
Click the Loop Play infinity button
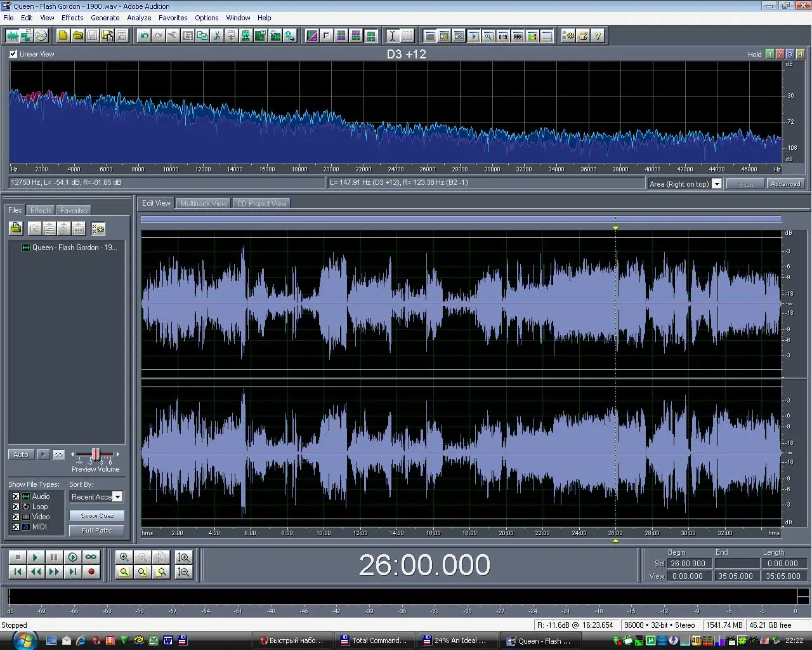(x=91, y=557)
